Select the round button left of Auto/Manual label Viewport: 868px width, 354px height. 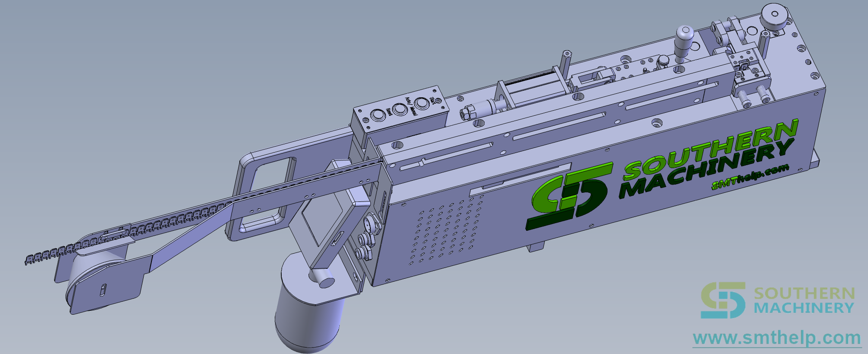coord(399,109)
